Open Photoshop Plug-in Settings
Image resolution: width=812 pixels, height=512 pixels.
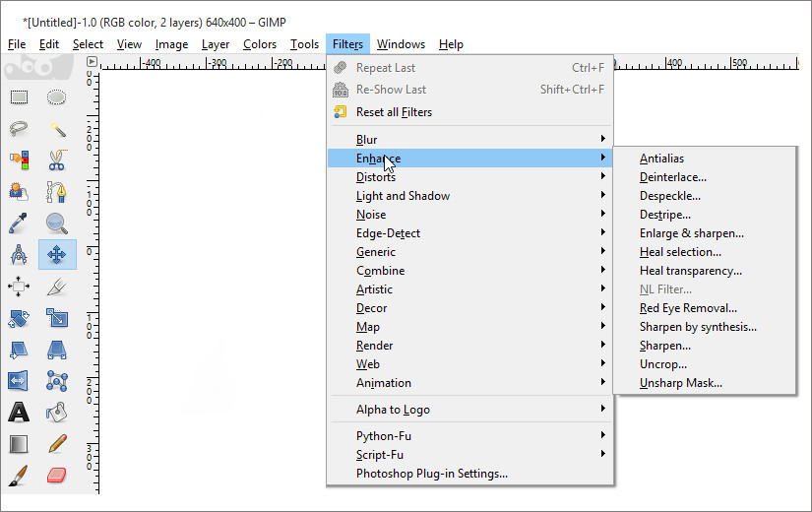coord(431,474)
